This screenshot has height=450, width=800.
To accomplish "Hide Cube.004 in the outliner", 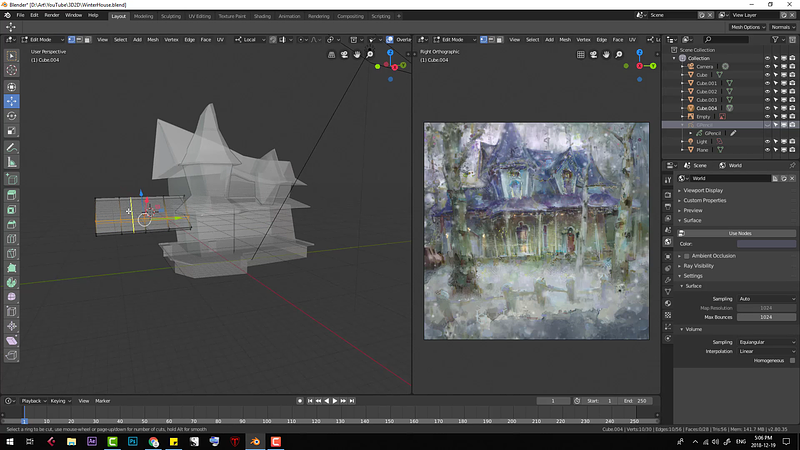I will click(x=767, y=108).
